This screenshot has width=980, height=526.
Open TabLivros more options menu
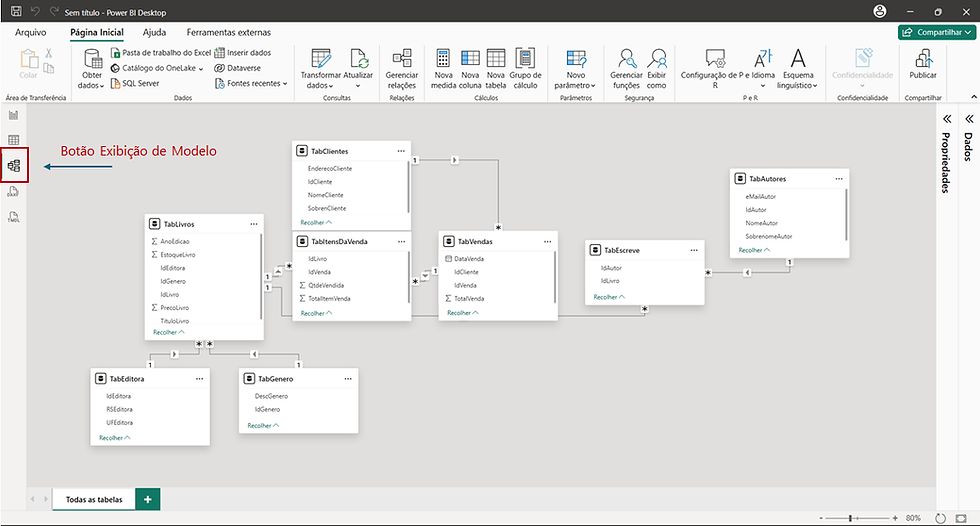click(254, 224)
